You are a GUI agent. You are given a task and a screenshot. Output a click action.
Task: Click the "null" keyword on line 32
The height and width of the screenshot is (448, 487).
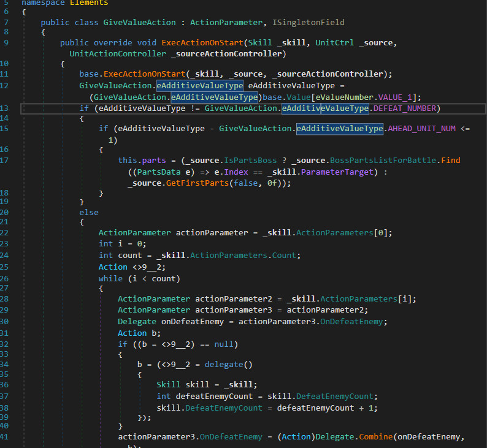224,344
